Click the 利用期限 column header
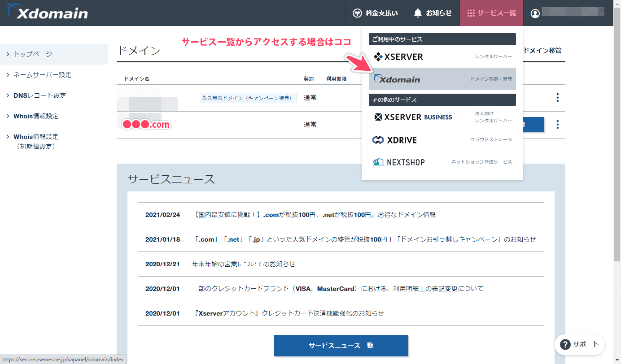Image resolution: width=621 pixels, height=364 pixels. tap(336, 79)
